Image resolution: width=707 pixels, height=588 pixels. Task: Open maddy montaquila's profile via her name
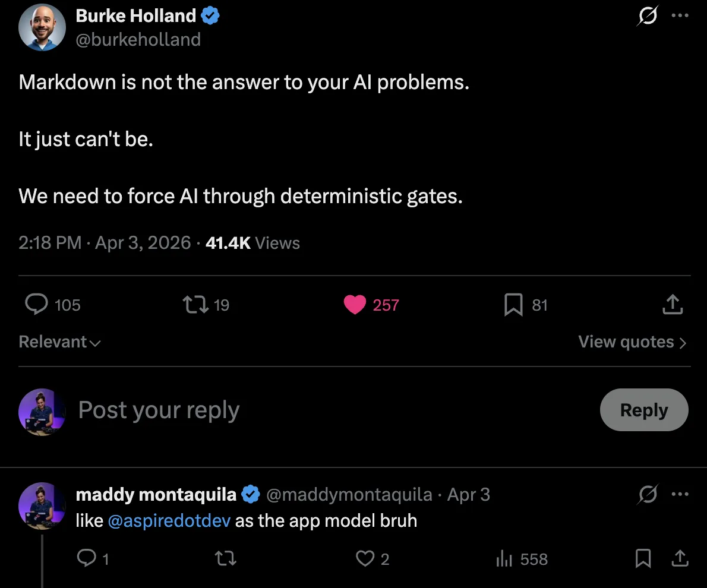156,494
